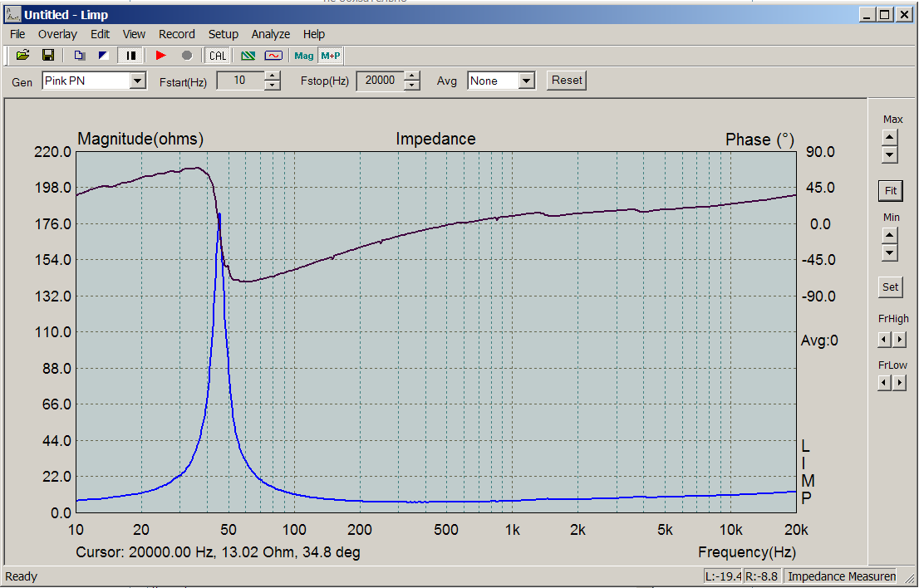Click the Save floppy disk icon
Screen dimensions: 919x588
[x=48, y=56]
